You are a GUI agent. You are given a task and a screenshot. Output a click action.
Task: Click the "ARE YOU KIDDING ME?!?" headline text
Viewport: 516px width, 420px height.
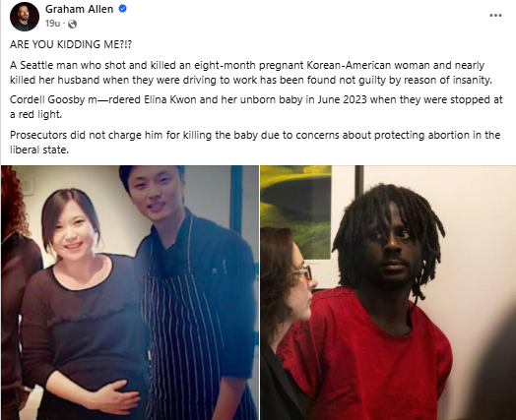tap(71, 44)
